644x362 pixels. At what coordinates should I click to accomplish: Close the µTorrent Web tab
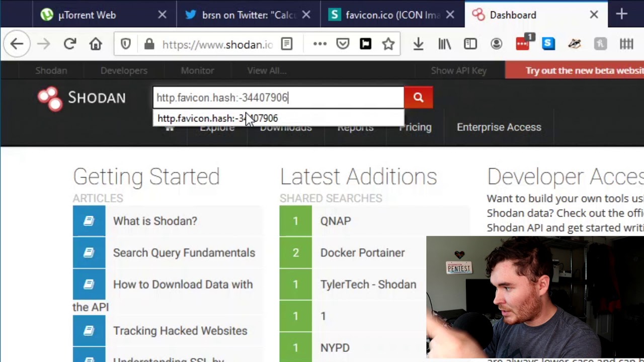162,15
